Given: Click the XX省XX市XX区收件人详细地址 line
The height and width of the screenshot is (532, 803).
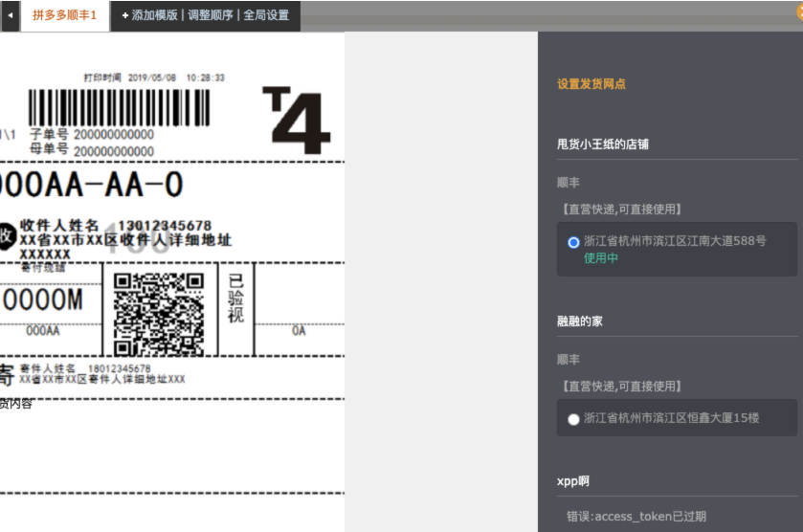Looking at the screenshot, I should [x=125, y=239].
